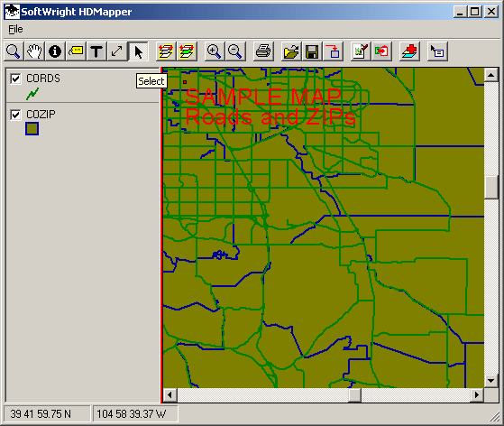
Task: Uncheck the CORDS layer checkbox
Action: (x=15, y=79)
